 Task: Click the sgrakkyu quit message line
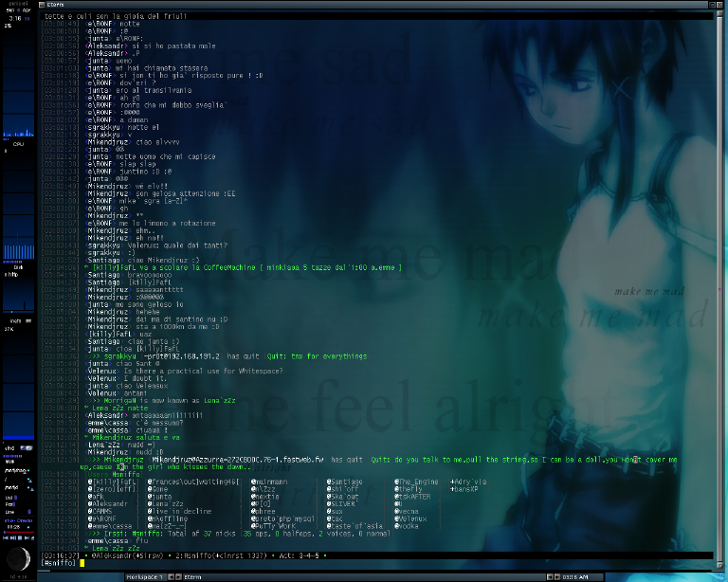(x=227, y=356)
